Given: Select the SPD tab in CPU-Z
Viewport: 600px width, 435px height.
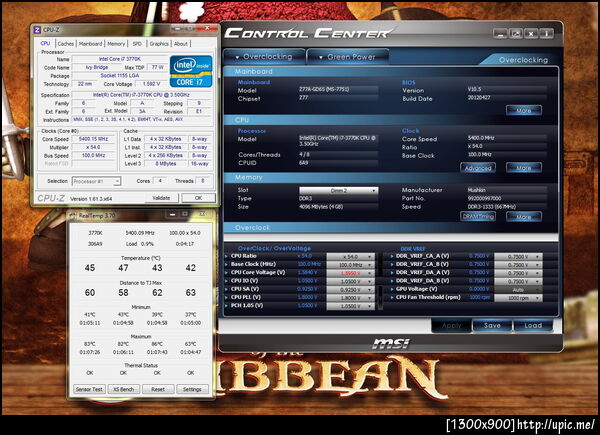Looking at the screenshot, I should (x=137, y=44).
